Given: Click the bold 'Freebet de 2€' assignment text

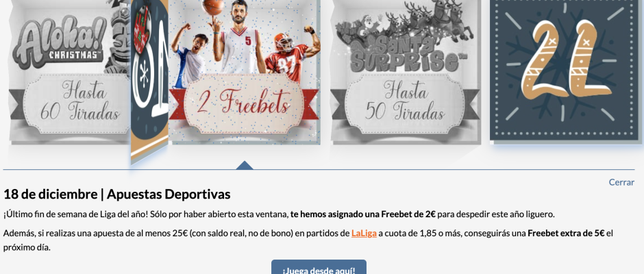Looking at the screenshot, I should 408,214.
